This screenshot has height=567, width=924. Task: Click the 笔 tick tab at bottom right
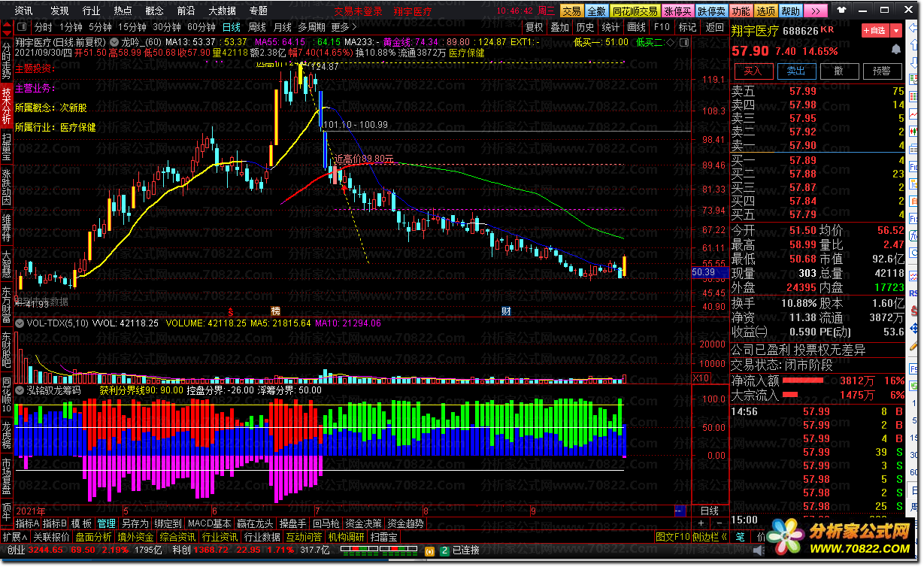[740, 537]
